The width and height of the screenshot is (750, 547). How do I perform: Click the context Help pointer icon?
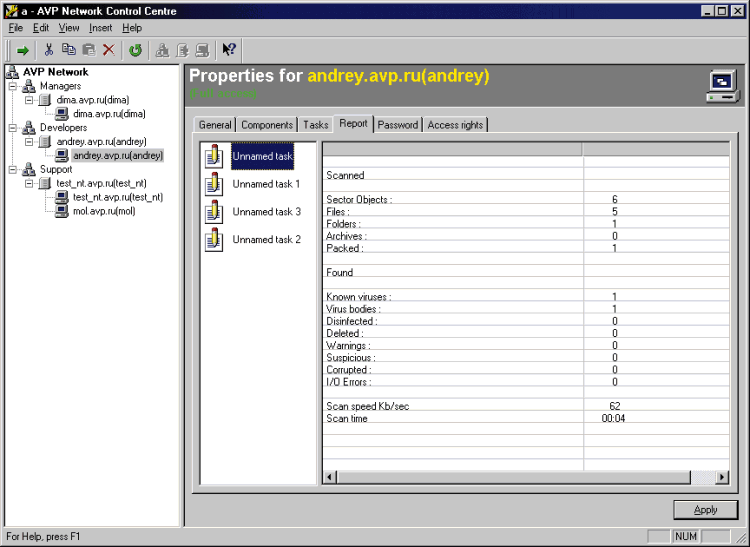click(x=229, y=49)
